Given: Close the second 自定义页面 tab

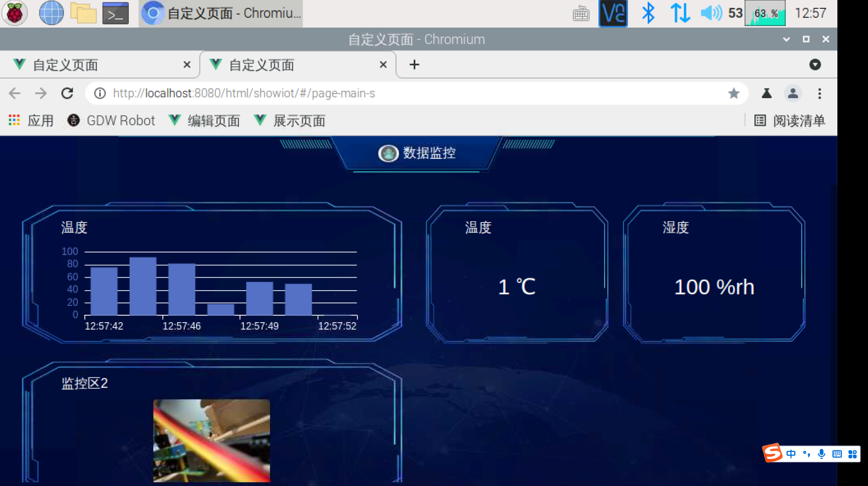Looking at the screenshot, I should pos(383,65).
